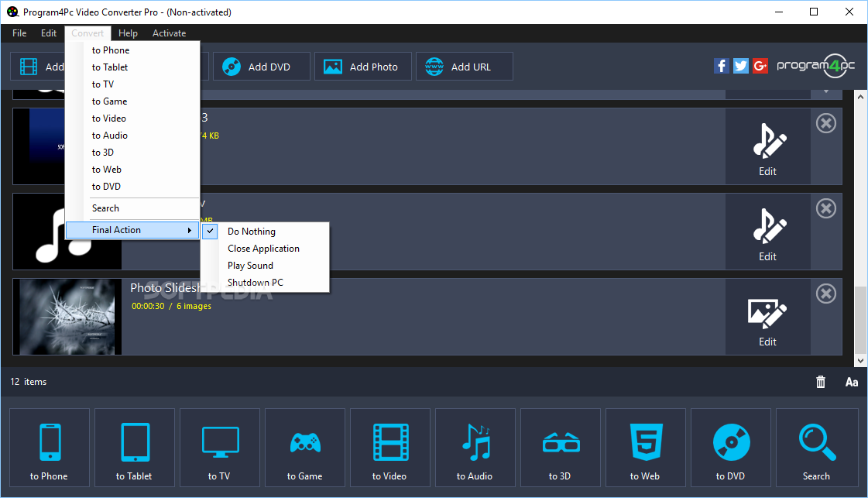868x498 pixels.
Task: Click the 00:00:30 duration text
Action: (x=148, y=307)
